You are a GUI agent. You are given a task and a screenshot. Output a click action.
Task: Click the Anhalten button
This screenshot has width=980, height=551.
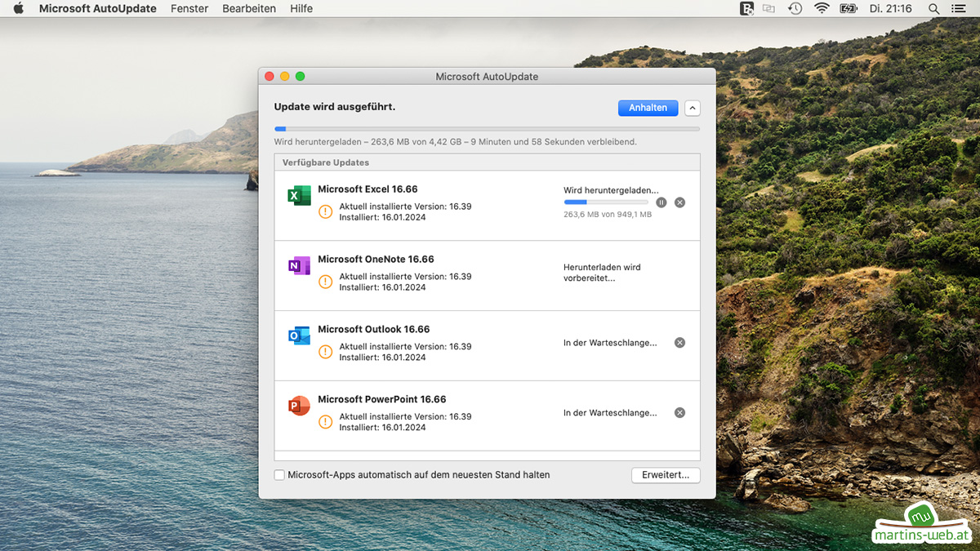point(648,108)
